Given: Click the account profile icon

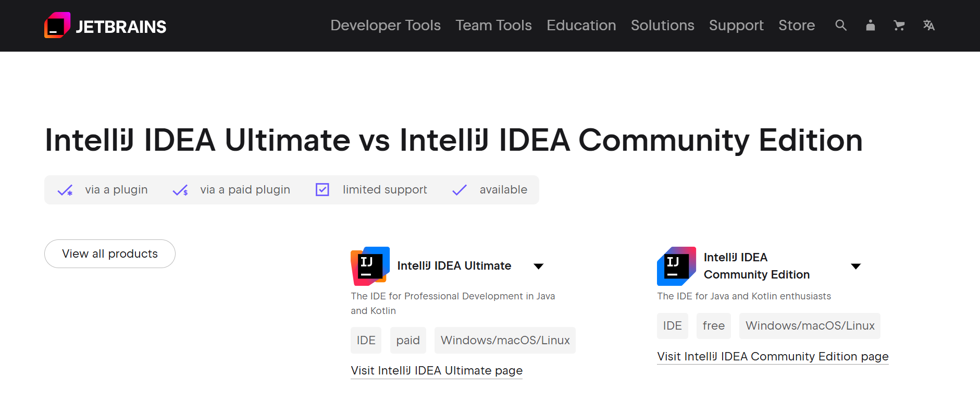Looking at the screenshot, I should pyautogui.click(x=870, y=25).
